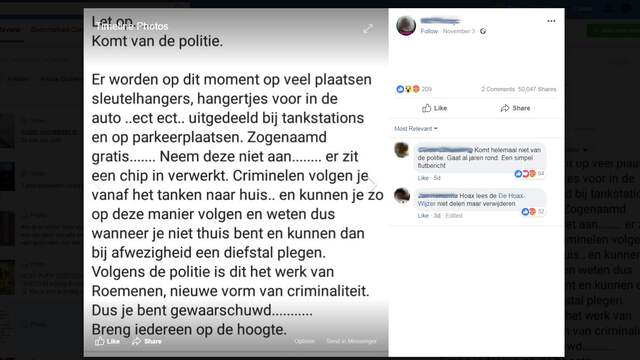Click the poster's profile picture

coord(406,25)
